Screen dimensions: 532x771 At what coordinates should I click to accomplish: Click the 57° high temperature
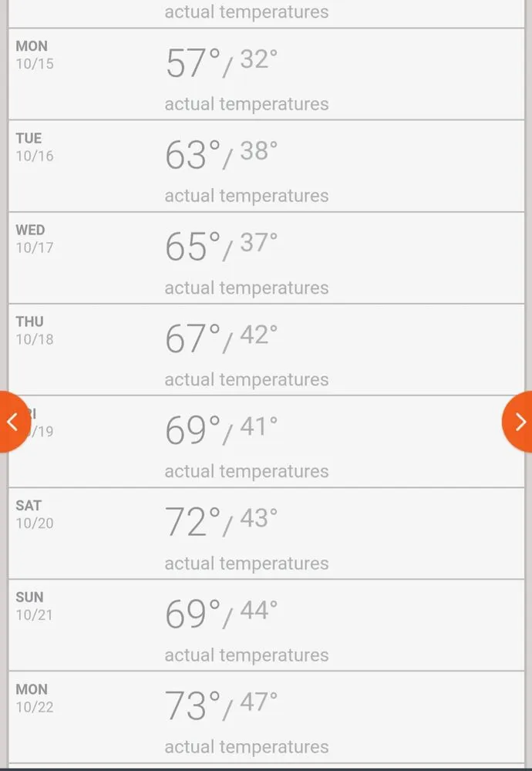193,64
